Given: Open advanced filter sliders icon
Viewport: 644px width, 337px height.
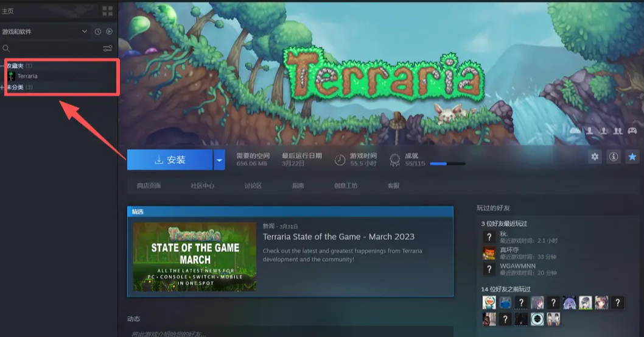Looking at the screenshot, I should [108, 49].
